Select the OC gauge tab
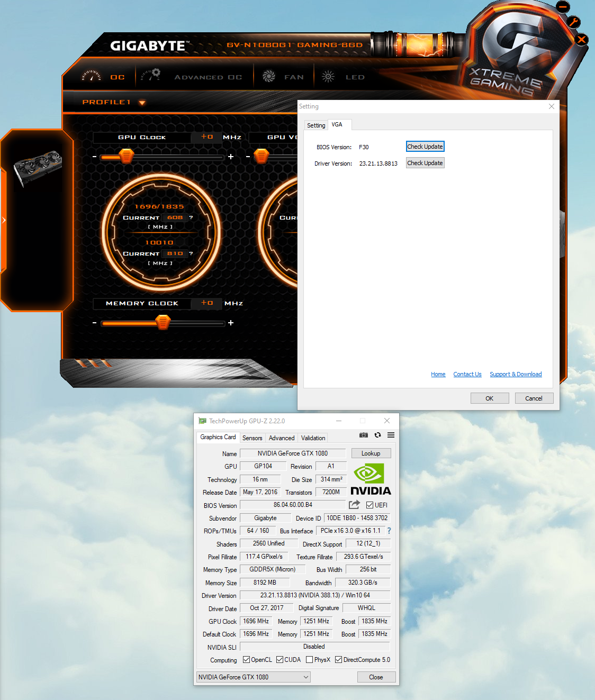This screenshot has height=700, width=595. [x=103, y=77]
